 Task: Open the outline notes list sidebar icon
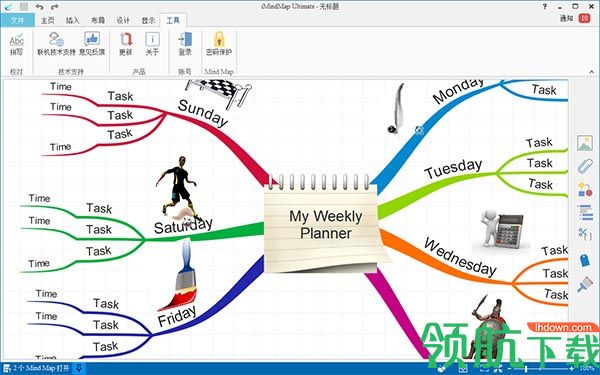585,213
